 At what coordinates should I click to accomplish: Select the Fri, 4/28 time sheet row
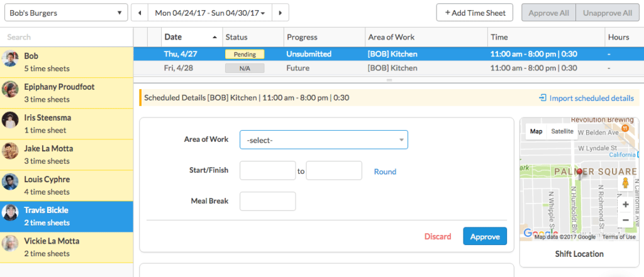click(389, 68)
